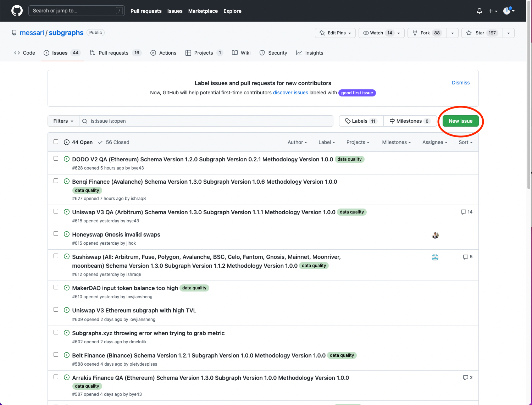Switch to the Security tab
The height and width of the screenshot is (405, 532).
coord(273,53)
